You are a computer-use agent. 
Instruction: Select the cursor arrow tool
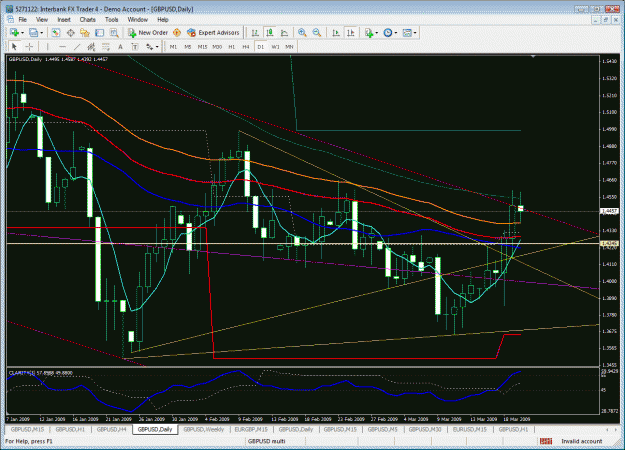click(14, 47)
